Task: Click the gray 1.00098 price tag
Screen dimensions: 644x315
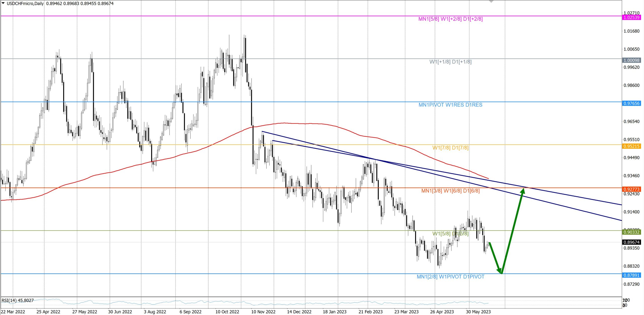Action: point(631,60)
